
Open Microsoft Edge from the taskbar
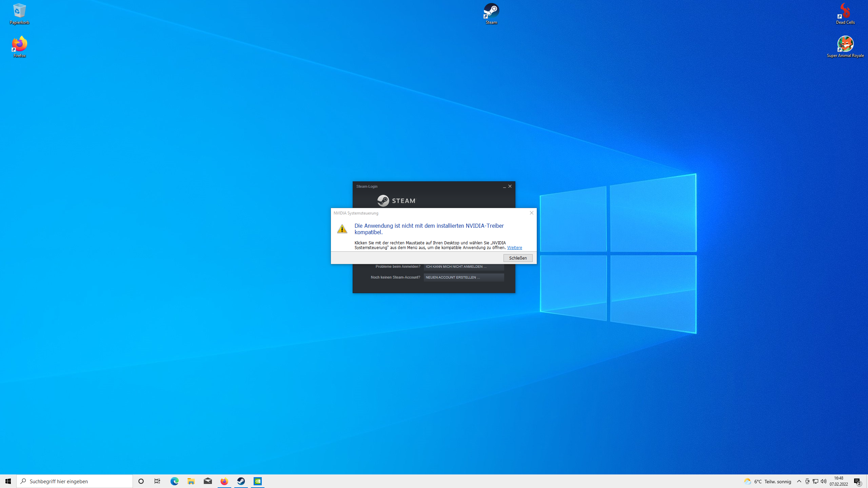(x=174, y=481)
